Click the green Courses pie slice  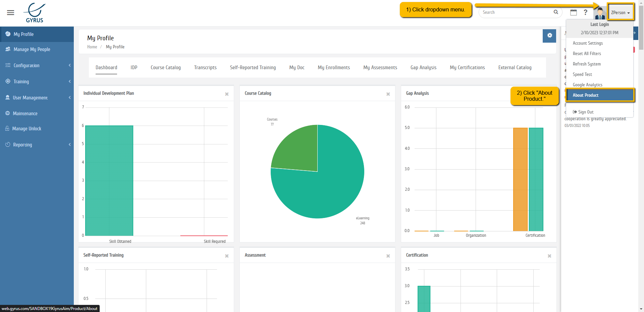point(299,149)
